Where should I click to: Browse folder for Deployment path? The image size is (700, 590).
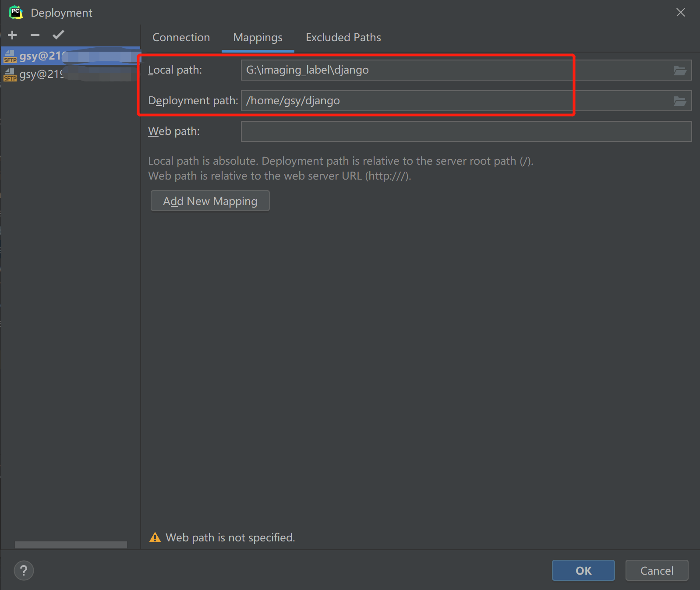(x=680, y=101)
